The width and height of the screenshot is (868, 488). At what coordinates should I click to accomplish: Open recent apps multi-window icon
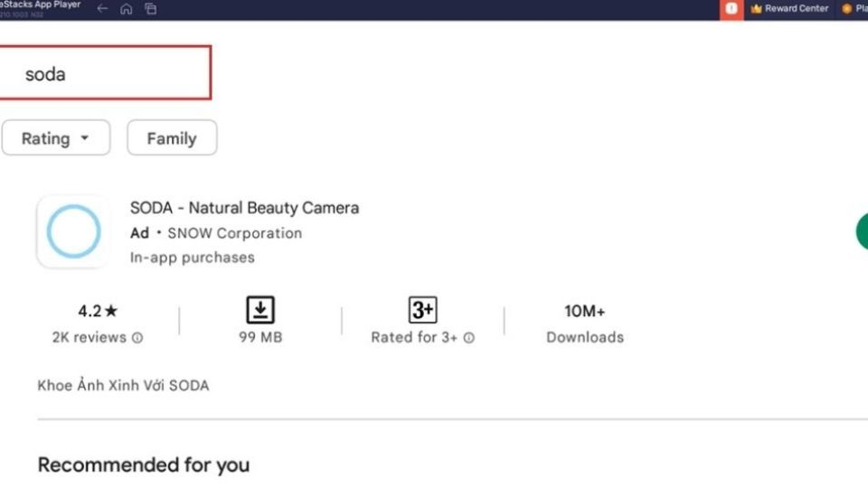pos(151,9)
